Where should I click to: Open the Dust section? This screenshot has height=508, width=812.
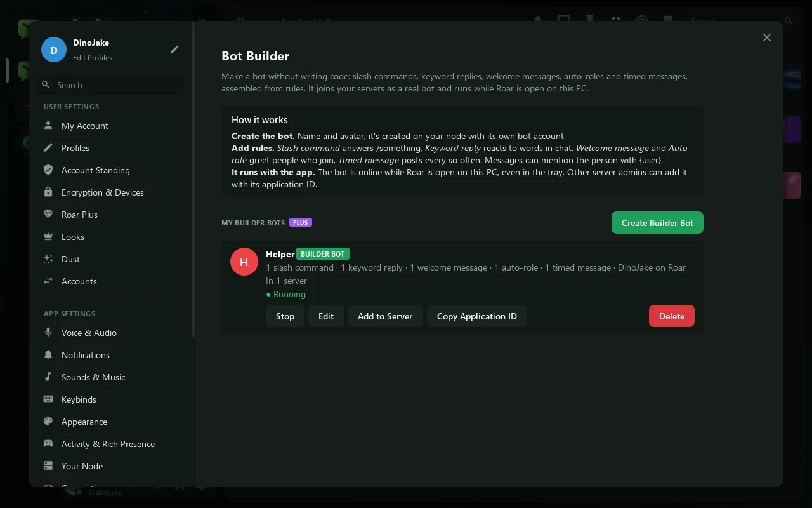click(110, 259)
